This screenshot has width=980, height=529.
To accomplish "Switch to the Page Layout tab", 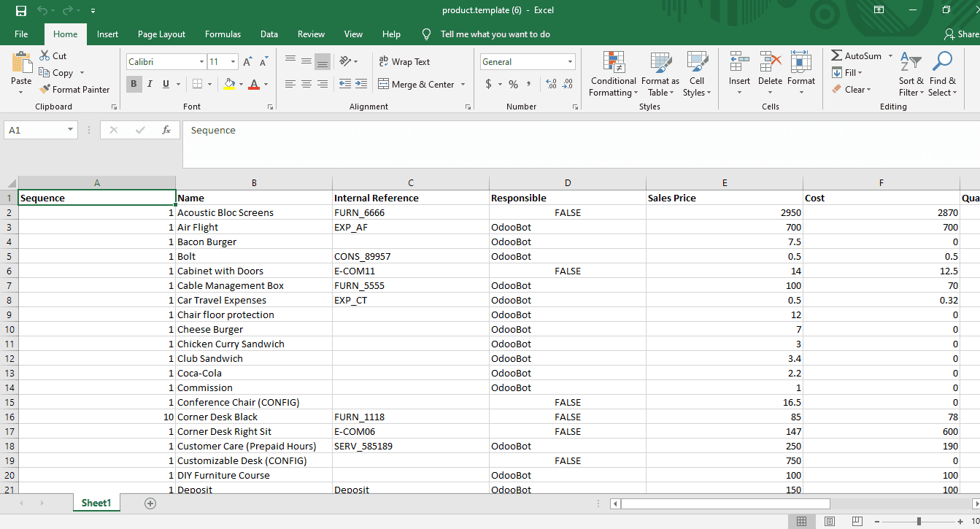I will [161, 34].
